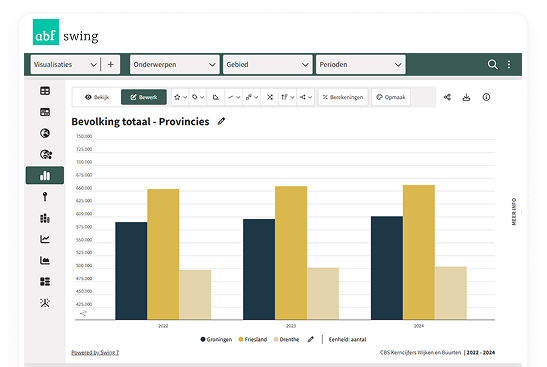The image size is (547, 367).
Task: Open the dashboard tiles sidebar icon
Action: pos(45,282)
